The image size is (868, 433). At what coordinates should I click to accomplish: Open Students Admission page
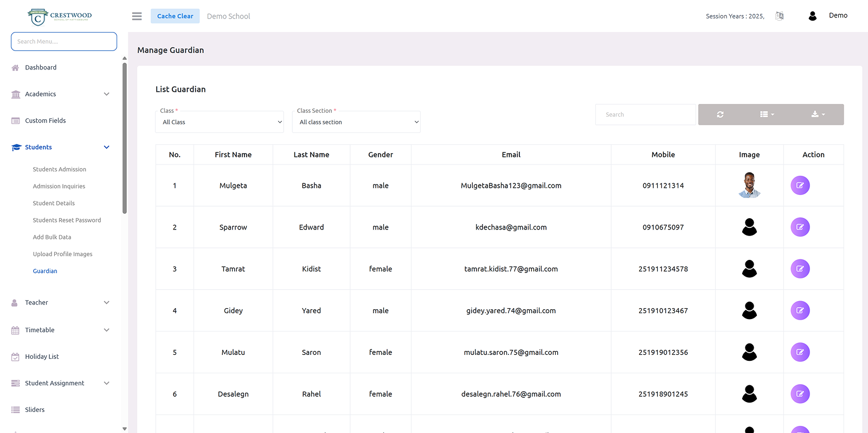click(59, 169)
